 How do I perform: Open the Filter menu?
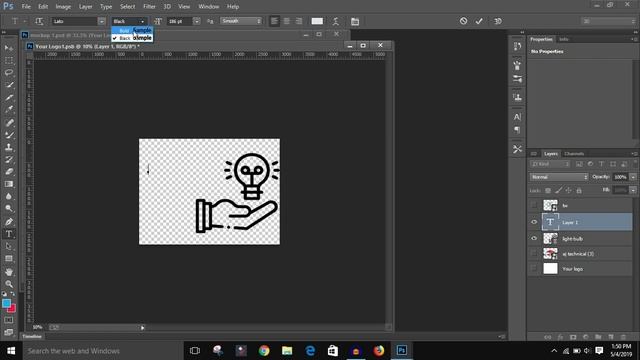[149, 7]
